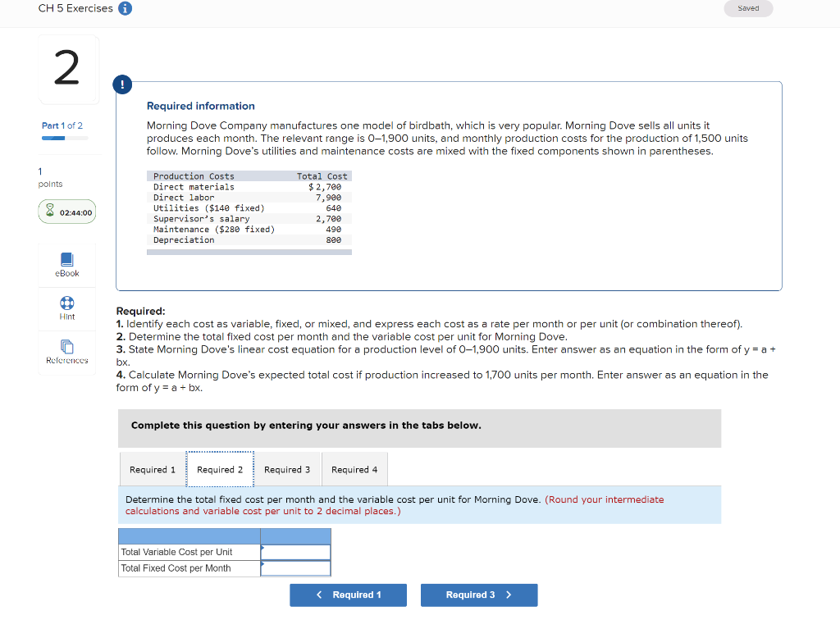Image resolution: width=840 pixels, height=638 pixels.
Task: Click Total Fixed Cost per Month input field
Action: tap(295, 567)
